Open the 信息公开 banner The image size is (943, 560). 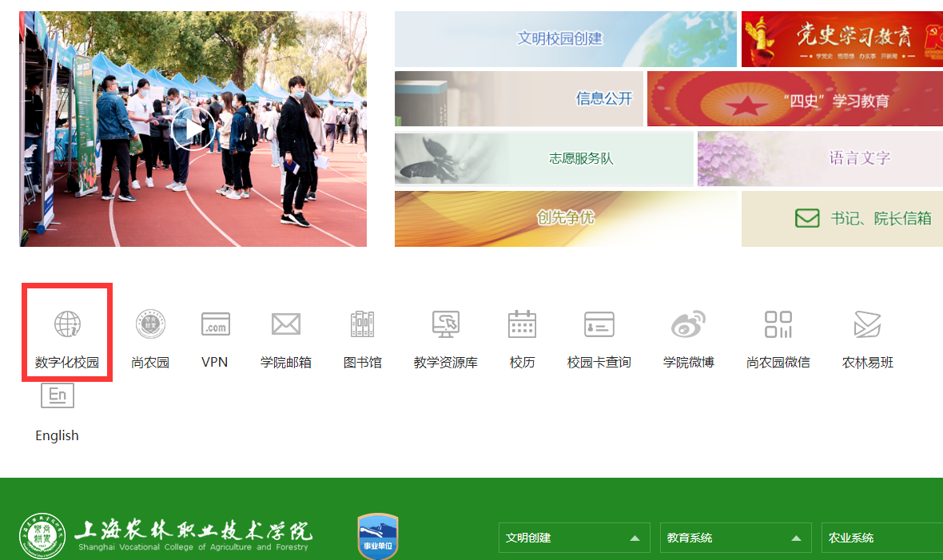coord(519,98)
